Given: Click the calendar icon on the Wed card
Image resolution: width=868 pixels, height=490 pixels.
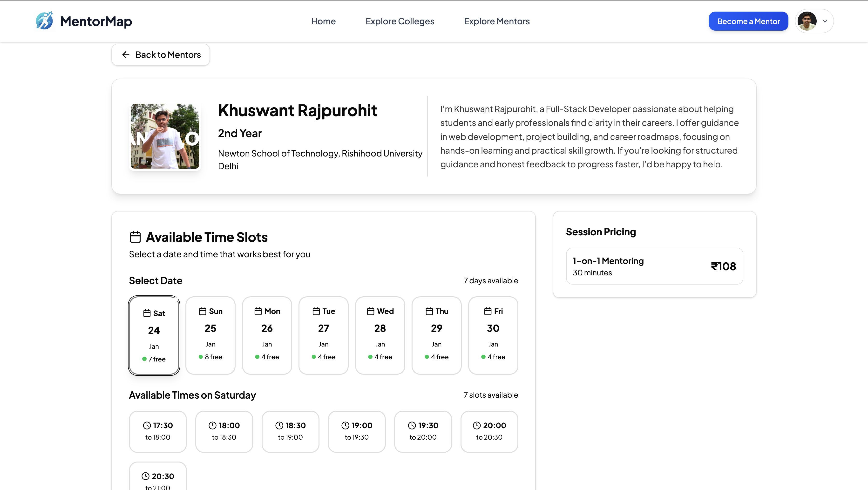Looking at the screenshot, I should click(370, 311).
